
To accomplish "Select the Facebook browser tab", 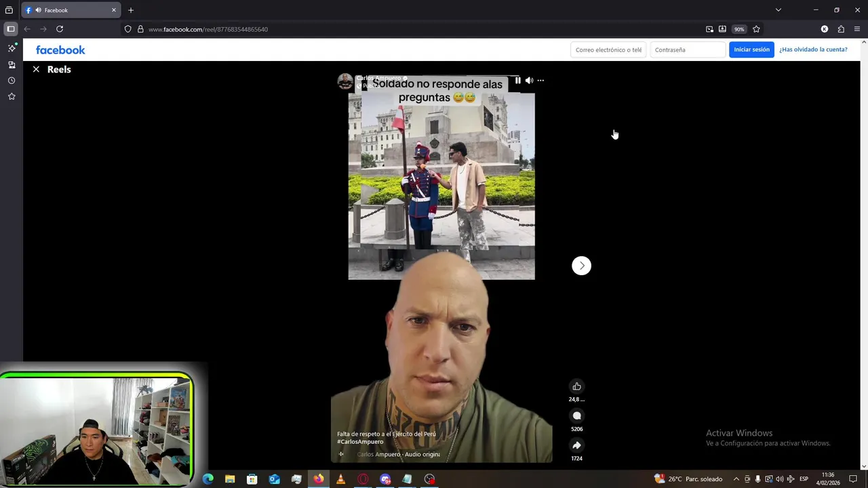I will 71,10.
